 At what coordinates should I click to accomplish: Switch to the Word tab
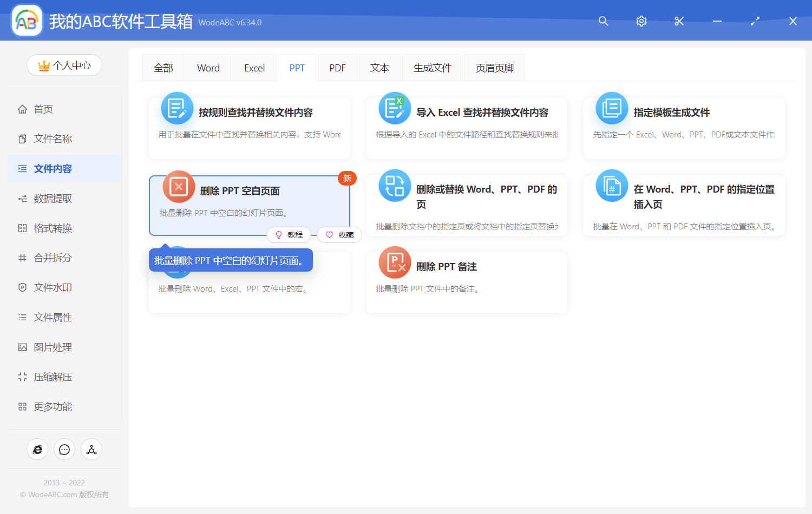click(208, 67)
